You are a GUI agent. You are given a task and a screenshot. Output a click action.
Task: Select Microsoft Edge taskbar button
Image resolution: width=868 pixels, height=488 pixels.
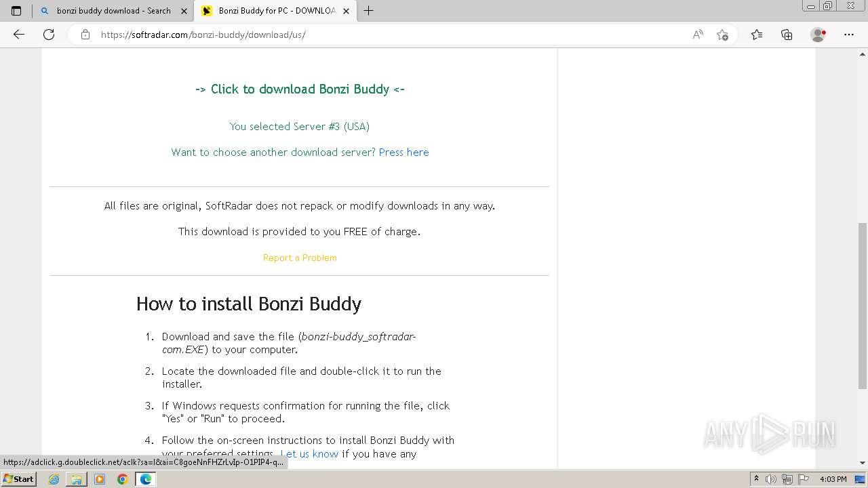[x=146, y=479]
